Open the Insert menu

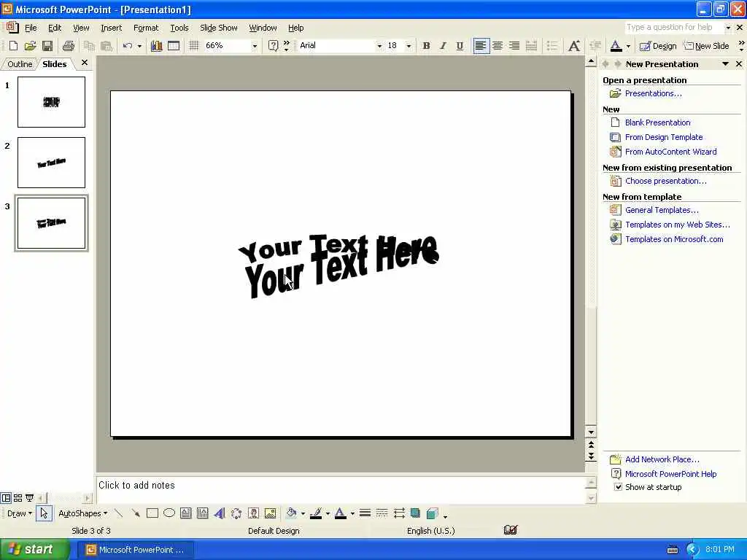[x=111, y=28]
